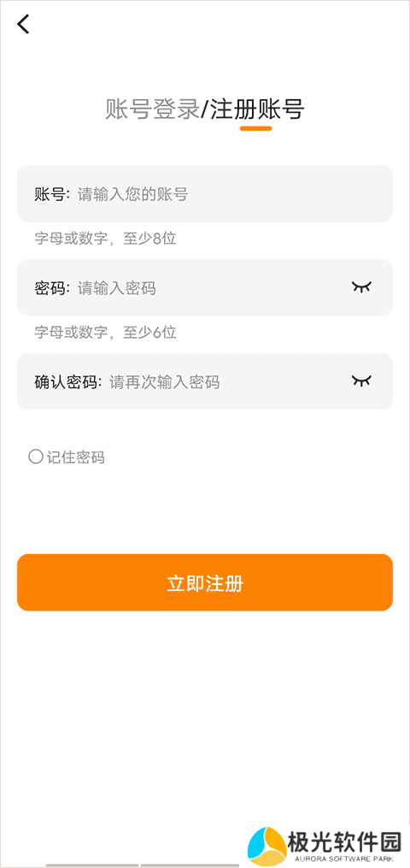Focus the 请再次输入密码 input field
The height and width of the screenshot is (868, 410).
(205, 381)
